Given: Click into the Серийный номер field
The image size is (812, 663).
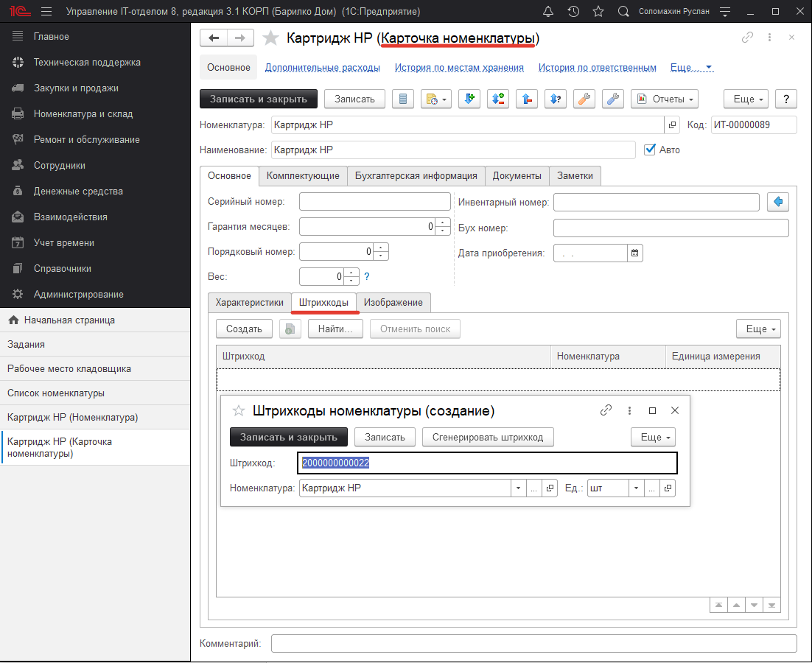Looking at the screenshot, I should click(x=374, y=202).
